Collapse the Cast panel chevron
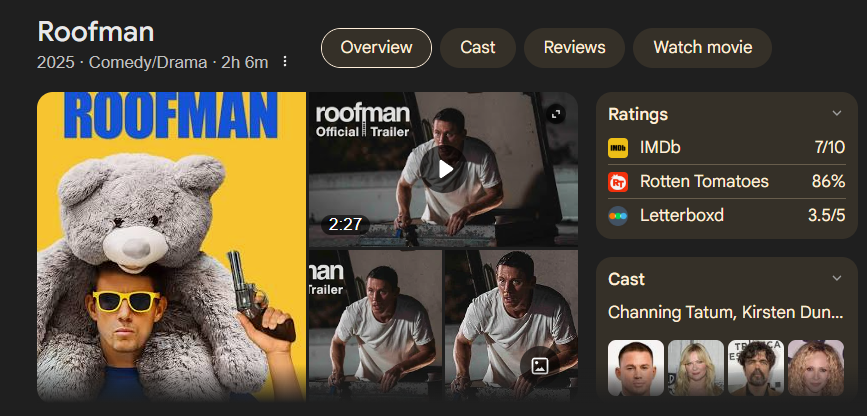 pos(837,278)
